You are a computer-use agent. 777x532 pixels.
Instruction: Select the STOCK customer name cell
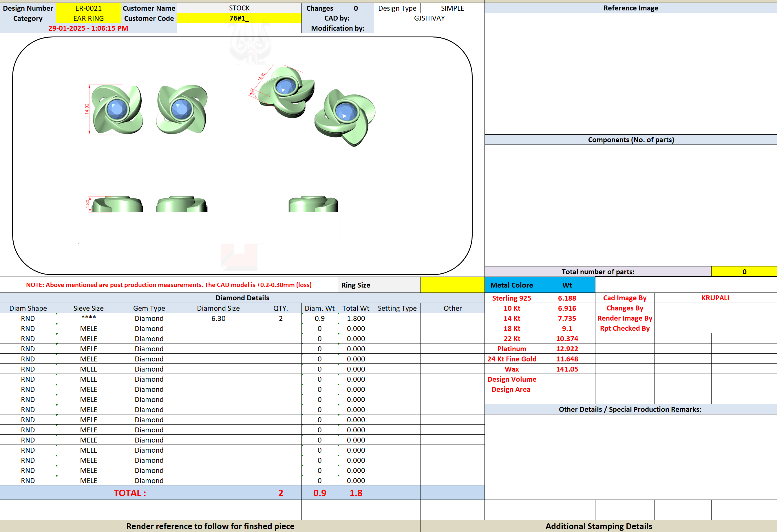pyautogui.click(x=239, y=8)
